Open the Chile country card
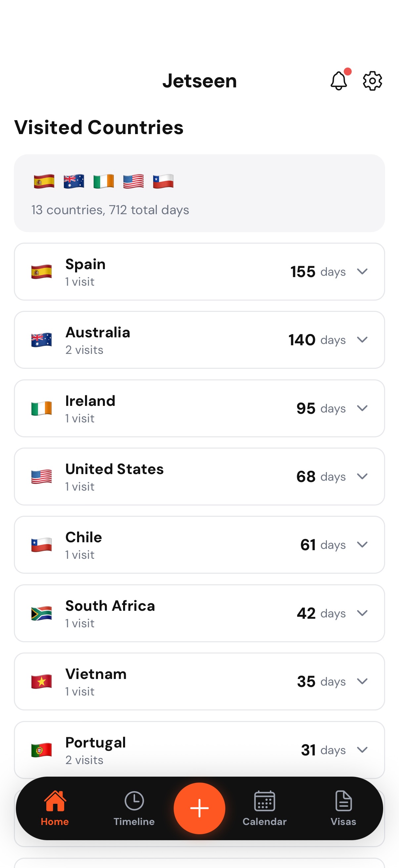399x868 pixels. (x=199, y=545)
